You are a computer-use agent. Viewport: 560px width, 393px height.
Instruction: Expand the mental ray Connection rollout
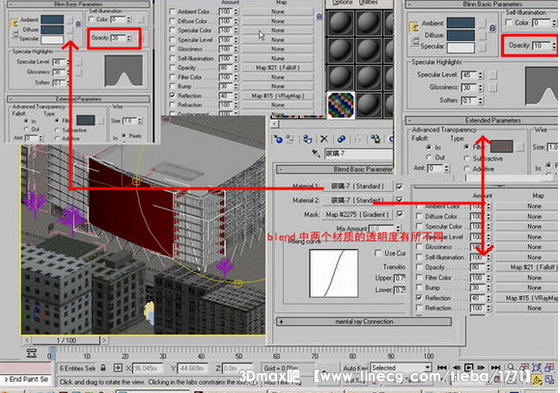pos(364,322)
